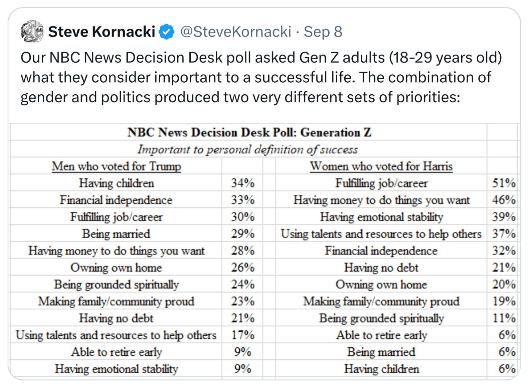Select the 'Men who voted for Trump' header
532x392 pixels.
coord(116,166)
